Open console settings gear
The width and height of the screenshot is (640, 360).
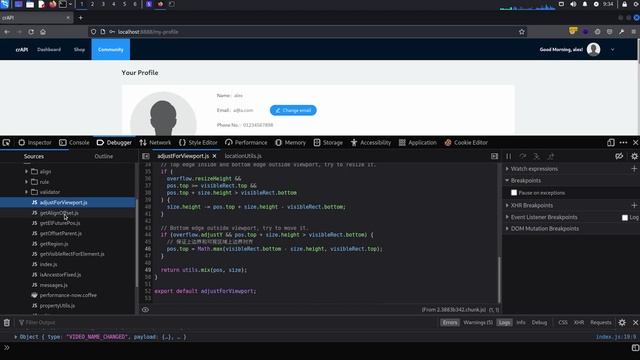pyautogui.click(x=622, y=322)
